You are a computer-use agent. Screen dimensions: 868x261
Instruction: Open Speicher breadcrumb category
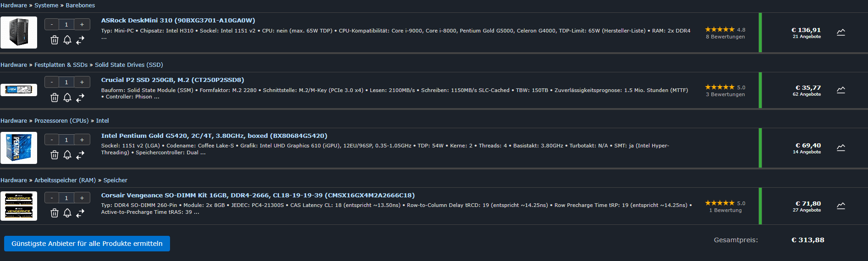tap(115, 180)
